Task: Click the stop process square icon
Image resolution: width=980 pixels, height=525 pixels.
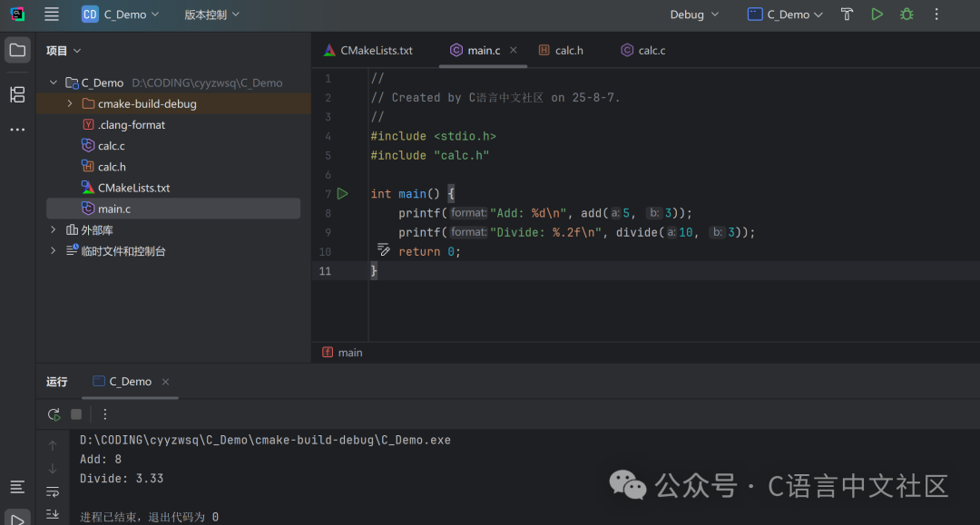Action: click(76, 414)
